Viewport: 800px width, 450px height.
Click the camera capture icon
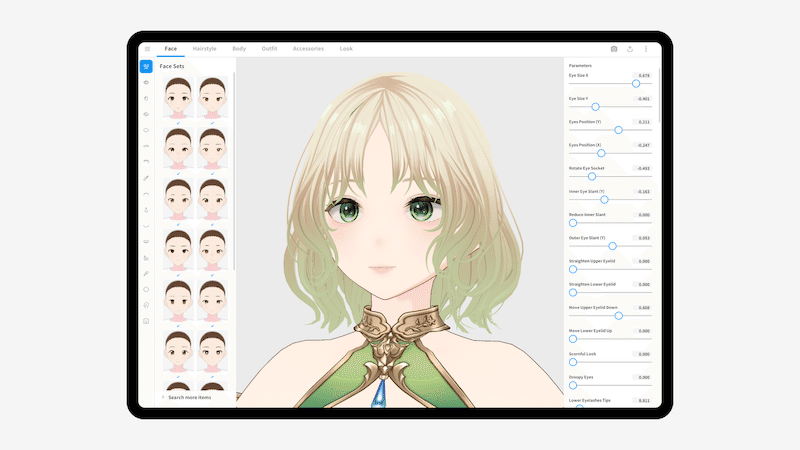click(x=614, y=49)
